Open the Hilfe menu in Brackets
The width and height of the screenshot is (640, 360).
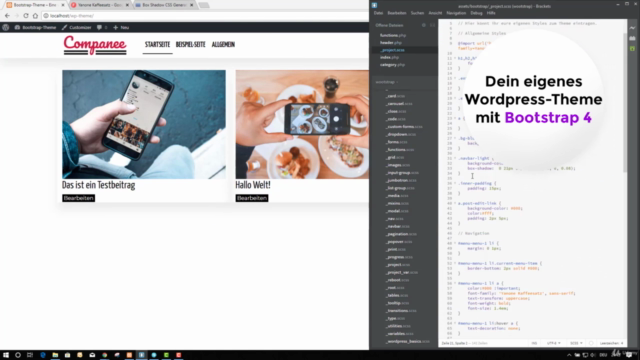tap(491, 13)
